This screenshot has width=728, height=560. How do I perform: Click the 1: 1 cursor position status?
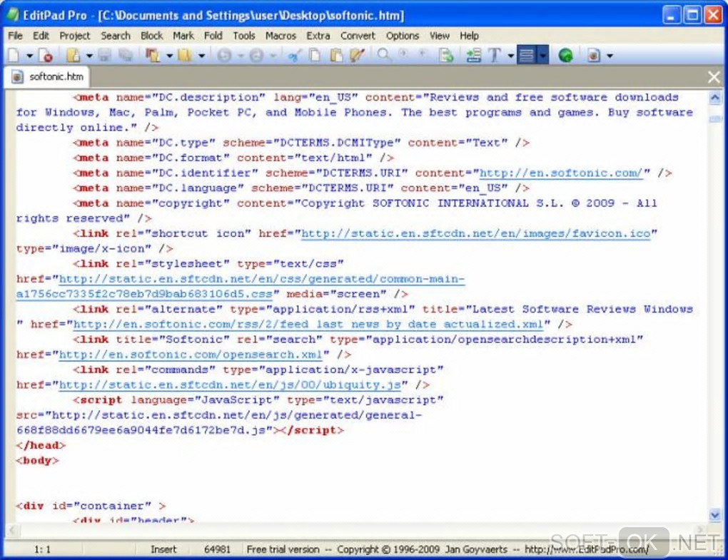point(42,549)
